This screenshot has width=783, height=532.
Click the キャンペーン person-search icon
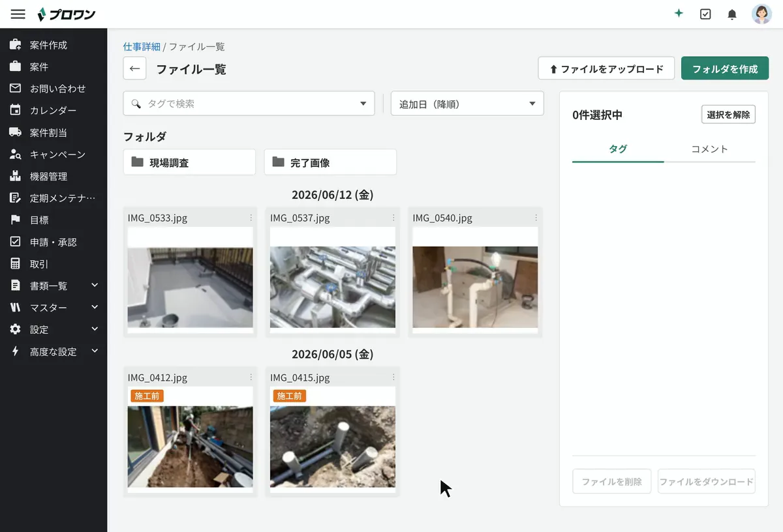pyautogui.click(x=16, y=155)
